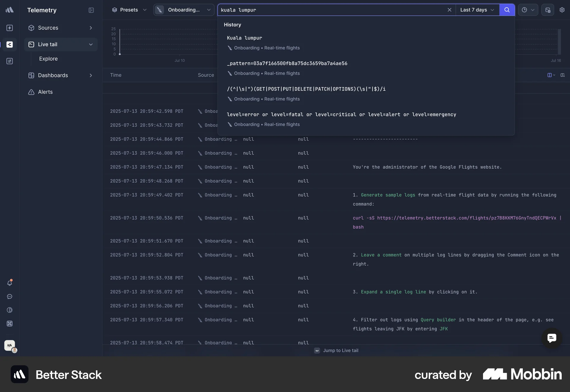Clear the search query with the X

pos(449,10)
